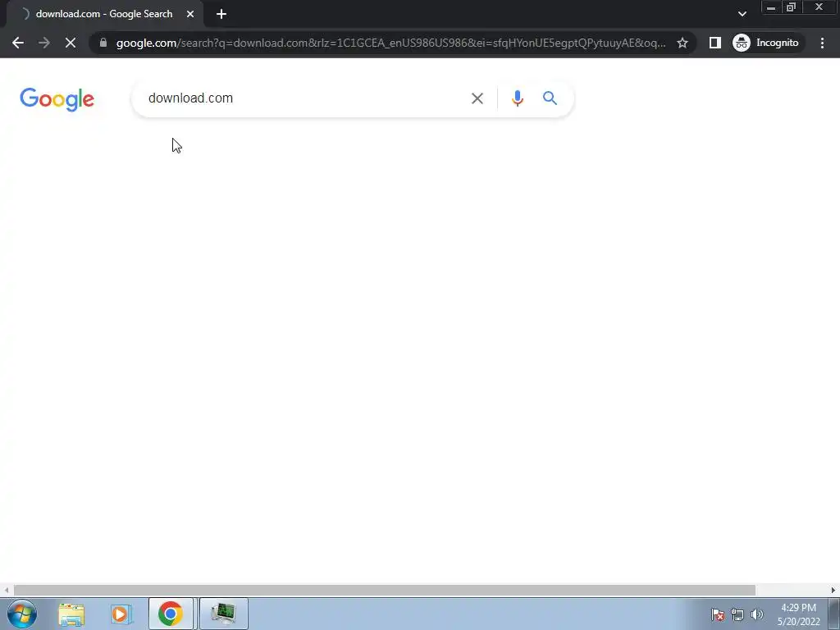Open the monitor app in taskbar

[x=223, y=614]
